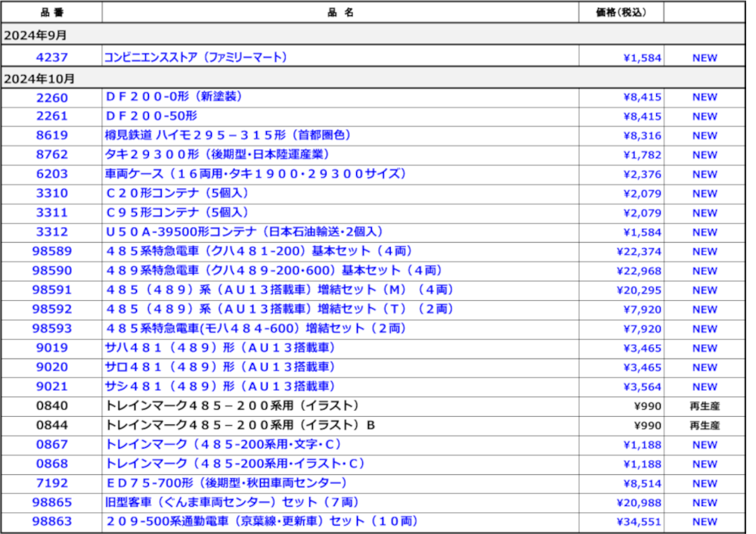The image size is (756, 534).
Task: Click the ¥8,514 price
Action: [642, 483]
